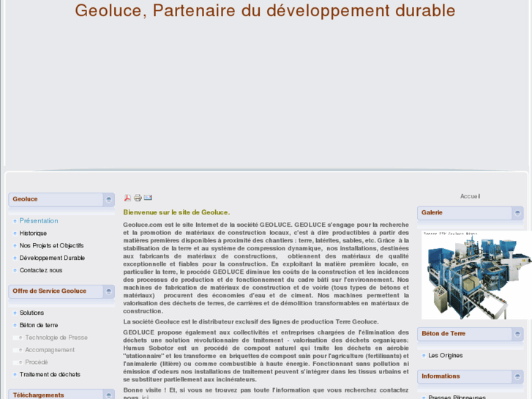Go to Nos Projets et Objectifs
This screenshot has width=532, height=399.
[51, 245]
